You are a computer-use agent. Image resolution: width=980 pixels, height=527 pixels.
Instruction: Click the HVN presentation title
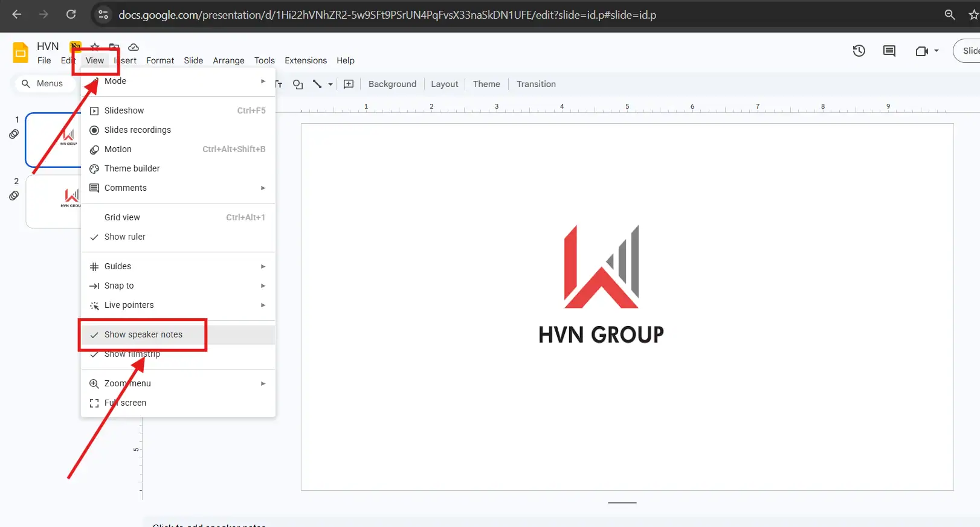pyautogui.click(x=48, y=46)
